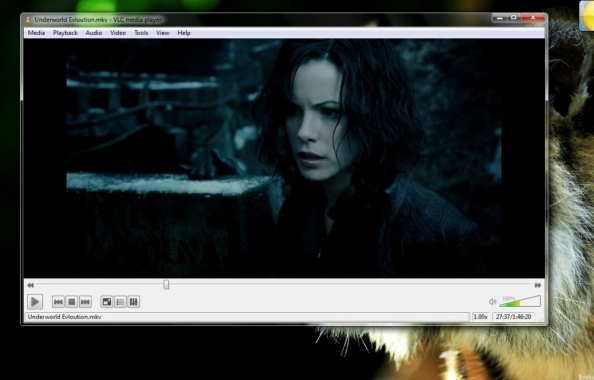The width and height of the screenshot is (594, 380).
Task: Open the View menu
Action: pos(163,33)
